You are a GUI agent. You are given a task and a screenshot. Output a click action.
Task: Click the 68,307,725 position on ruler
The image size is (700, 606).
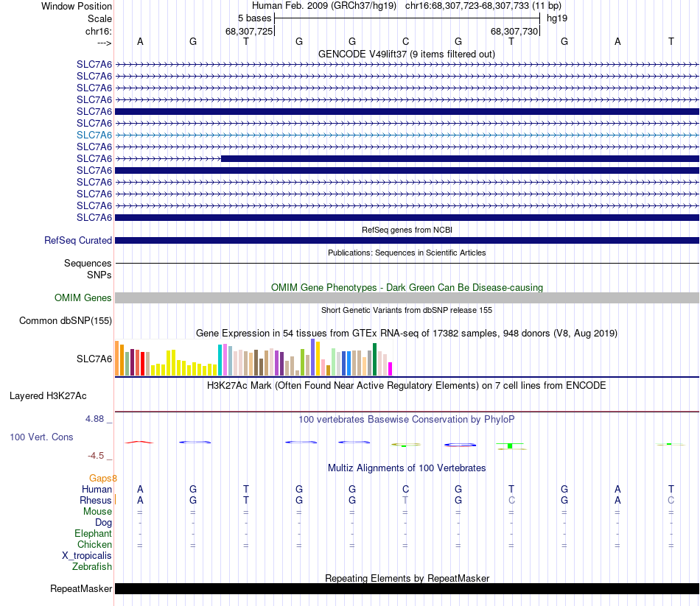click(x=249, y=31)
